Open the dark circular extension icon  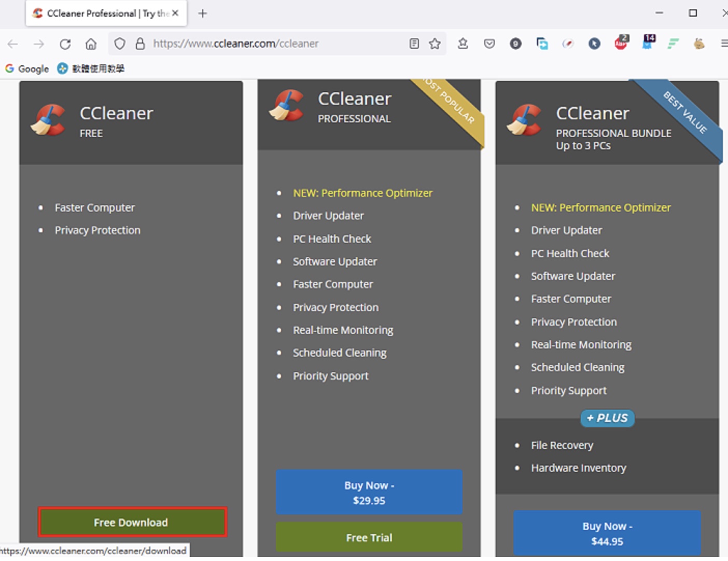(515, 44)
